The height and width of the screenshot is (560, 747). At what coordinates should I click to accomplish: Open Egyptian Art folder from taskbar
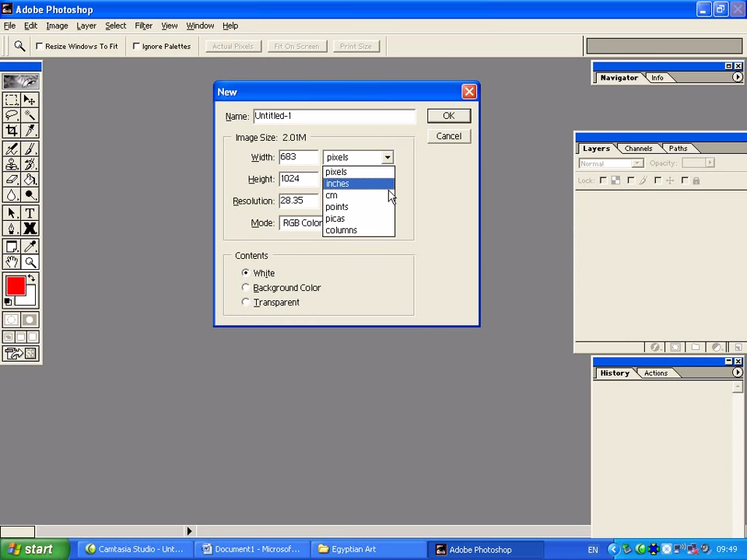coord(368,549)
